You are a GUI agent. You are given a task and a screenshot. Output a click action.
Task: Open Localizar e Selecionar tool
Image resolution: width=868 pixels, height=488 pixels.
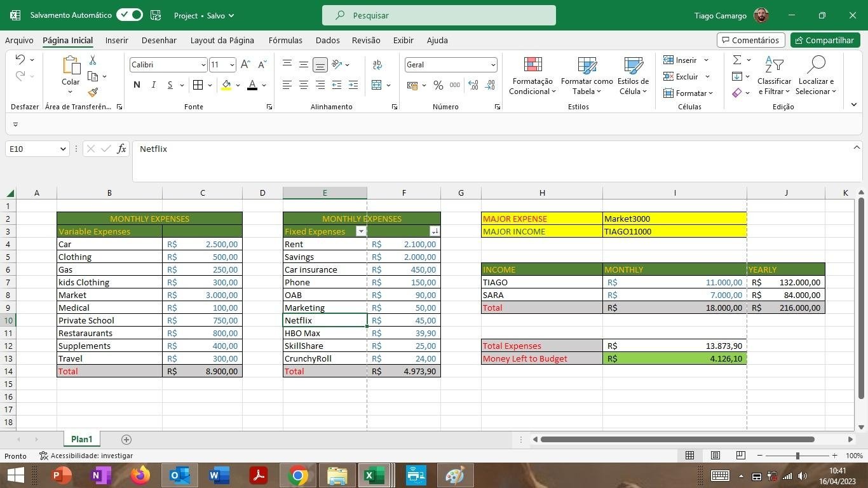[816, 76]
